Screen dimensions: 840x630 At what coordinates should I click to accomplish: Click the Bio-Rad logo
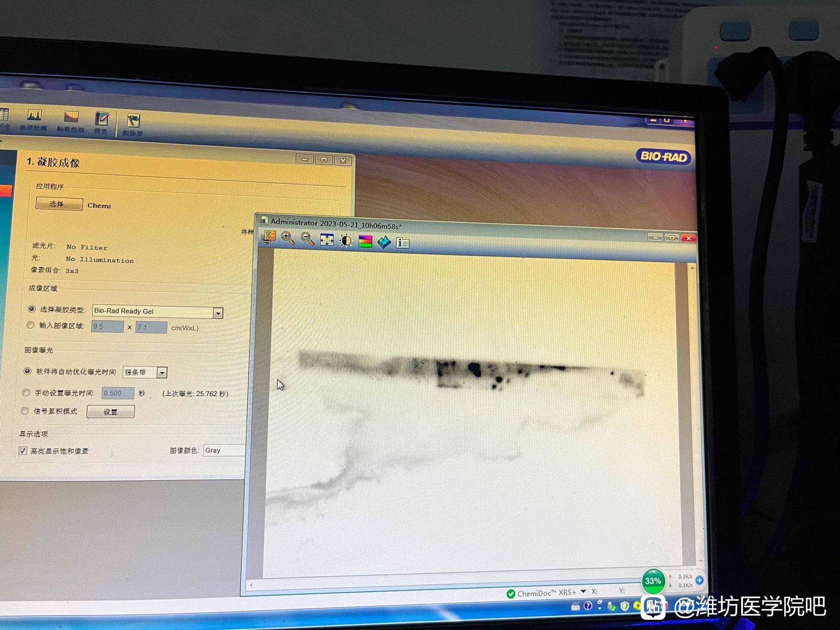[663, 157]
